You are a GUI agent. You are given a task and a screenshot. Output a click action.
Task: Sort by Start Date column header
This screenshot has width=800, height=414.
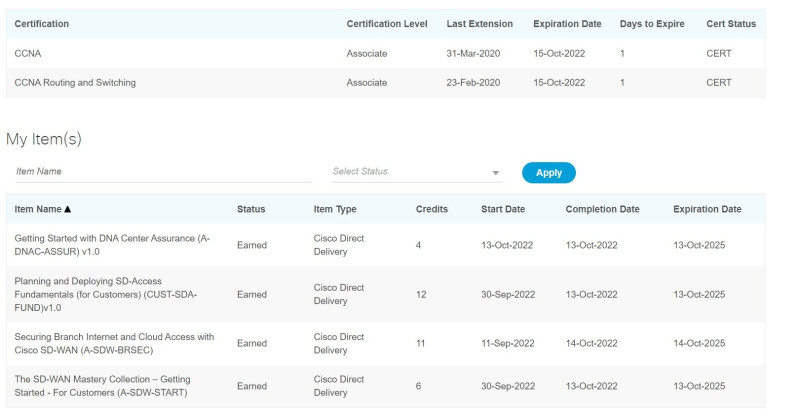pos(503,209)
